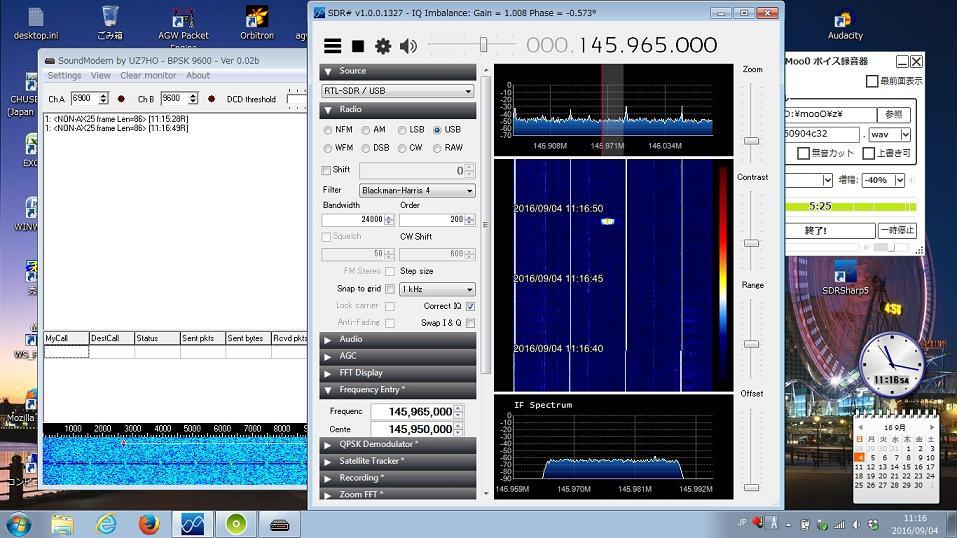Expand the Audio panel
Screen dimensions: 957x538
tap(397, 340)
